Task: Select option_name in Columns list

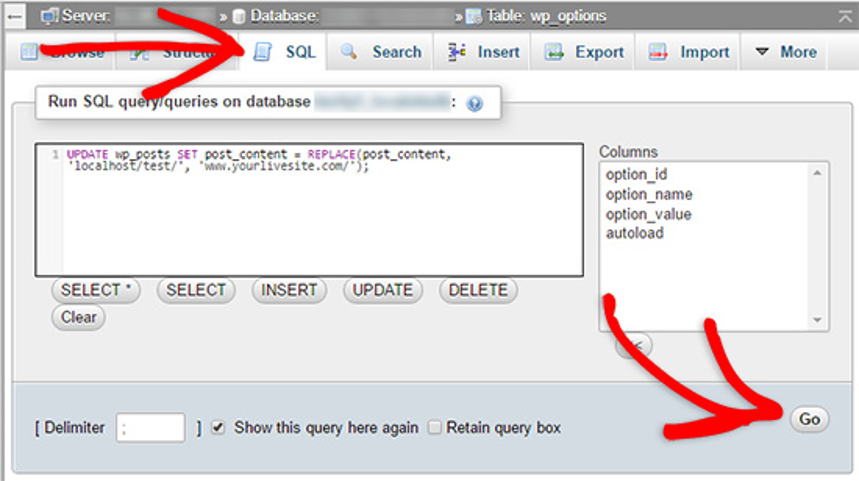Action: pyautogui.click(x=649, y=194)
